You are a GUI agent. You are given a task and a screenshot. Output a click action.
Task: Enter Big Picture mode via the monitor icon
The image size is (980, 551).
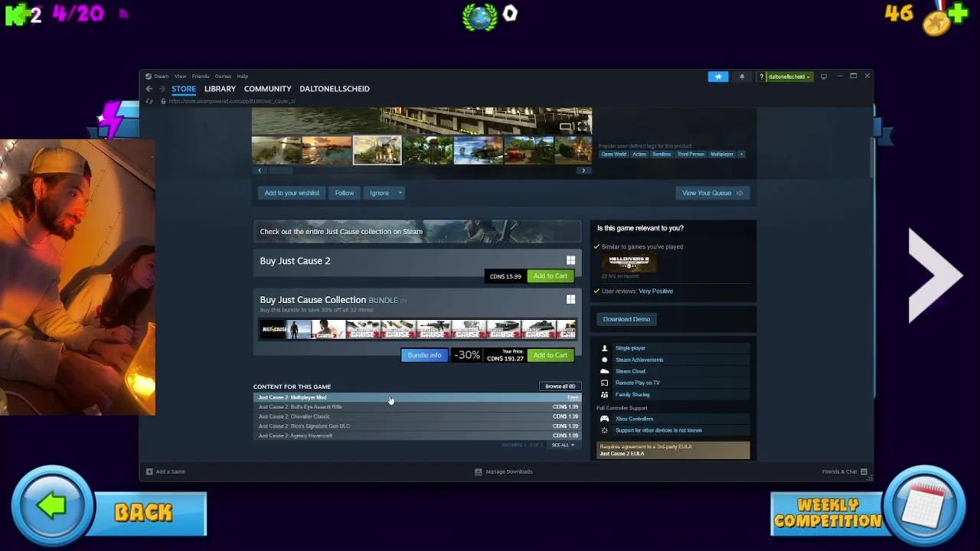coord(824,77)
